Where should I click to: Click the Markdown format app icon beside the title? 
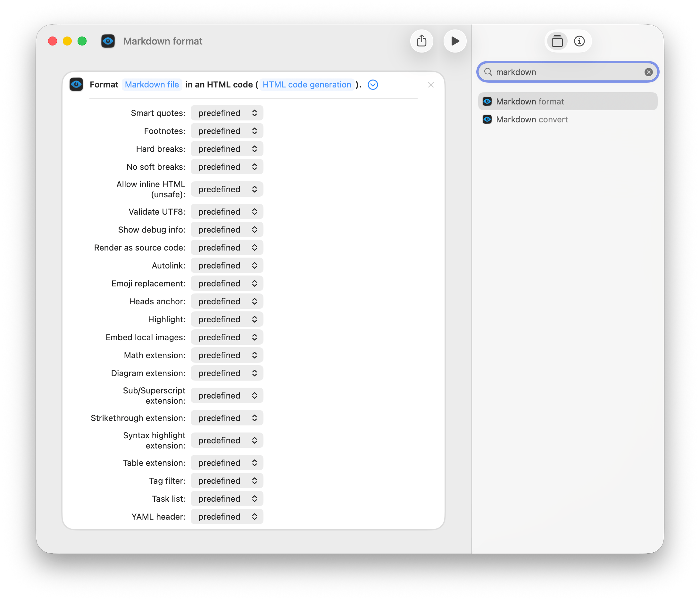[x=108, y=41]
